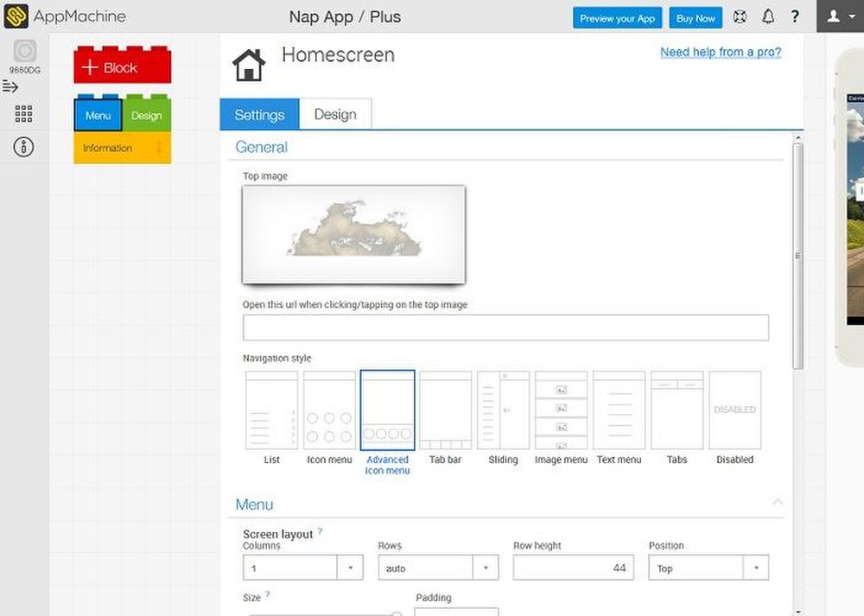Select the Settings tab
The width and height of the screenshot is (864, 616).
(x=259, y=114)
